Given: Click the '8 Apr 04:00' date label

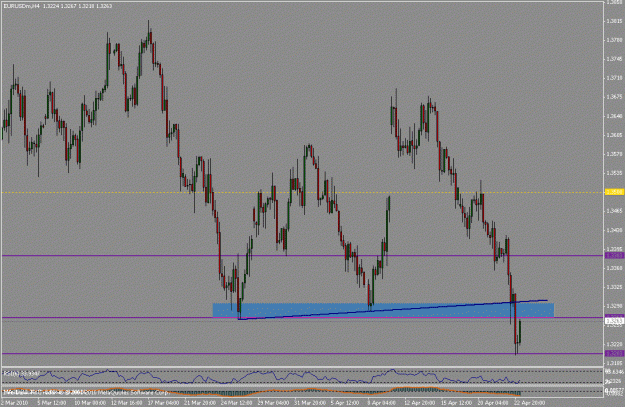Looking at the screenshot, I should (382, 403).
